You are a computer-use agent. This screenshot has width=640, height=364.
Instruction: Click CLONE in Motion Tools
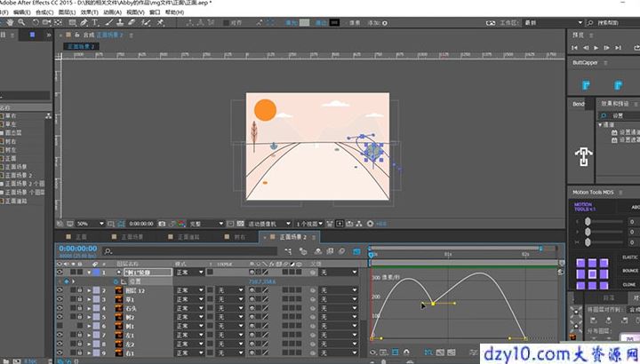coord(629,284)
